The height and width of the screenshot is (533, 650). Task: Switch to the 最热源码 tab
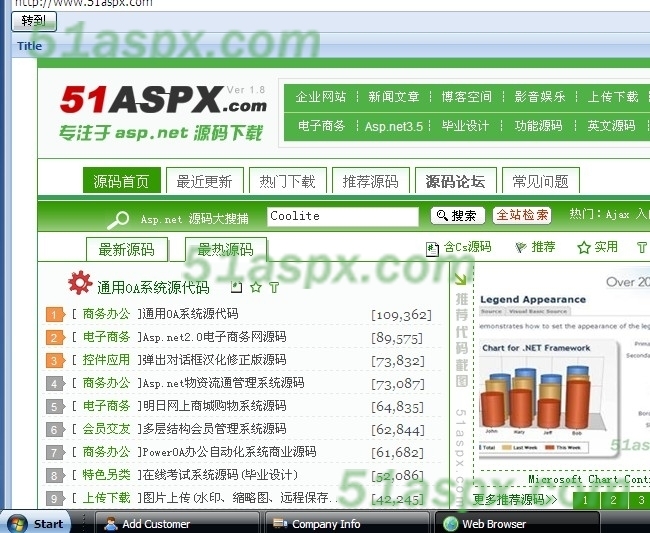click(226, 250)
